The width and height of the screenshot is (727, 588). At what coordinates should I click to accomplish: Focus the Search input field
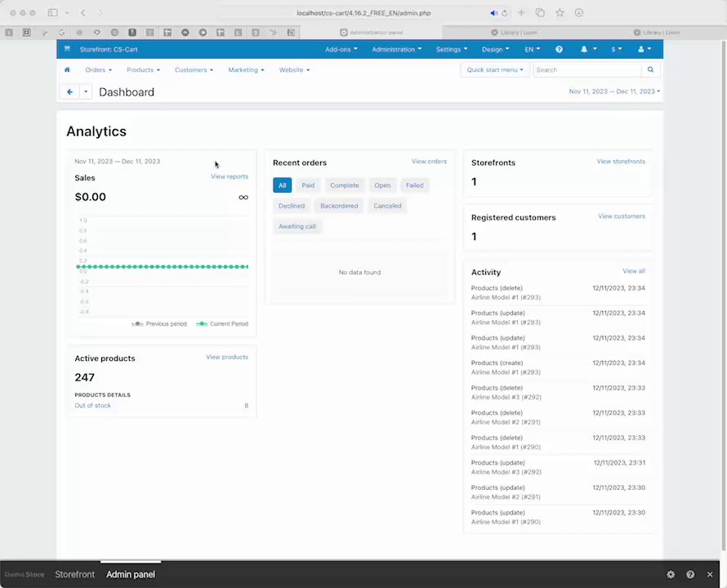point(587,69)
